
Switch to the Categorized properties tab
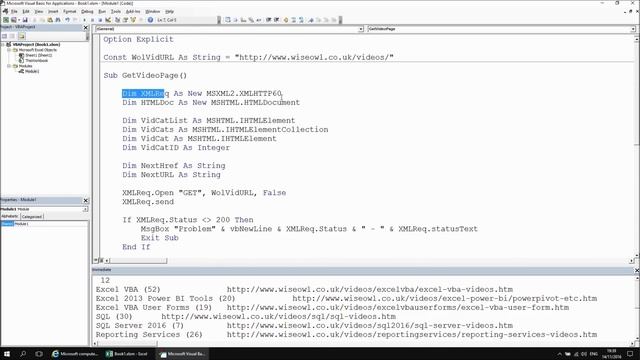pos(32,216)
